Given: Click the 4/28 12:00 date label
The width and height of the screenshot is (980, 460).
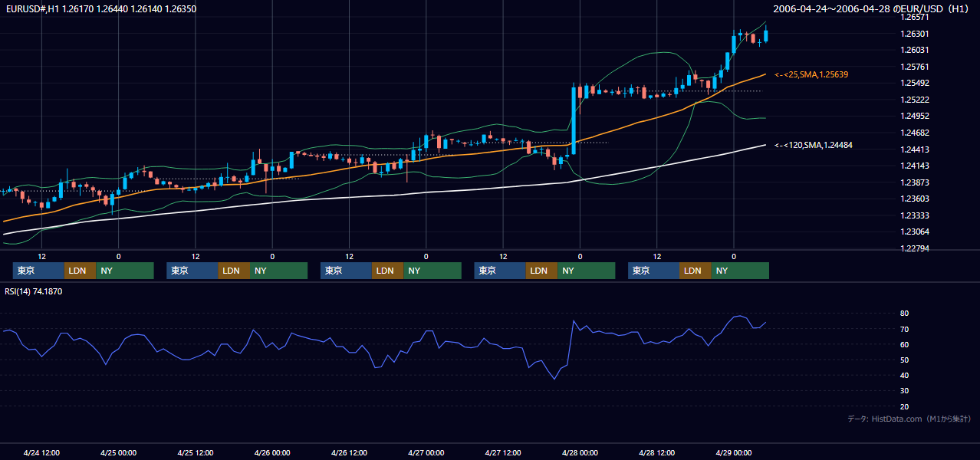Looking at the screenshot, I should tap(656, 452).
